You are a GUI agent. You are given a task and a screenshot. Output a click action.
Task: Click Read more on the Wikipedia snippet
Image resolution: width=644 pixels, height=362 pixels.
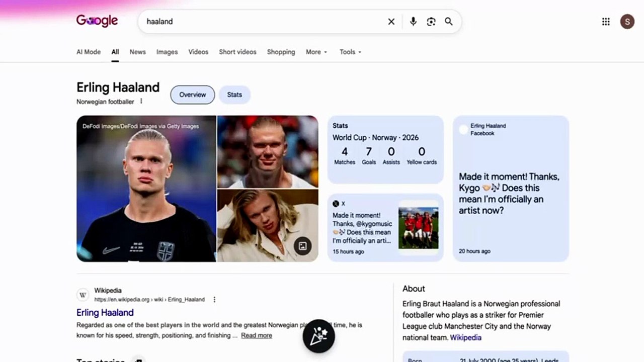[x=257, y=335]
